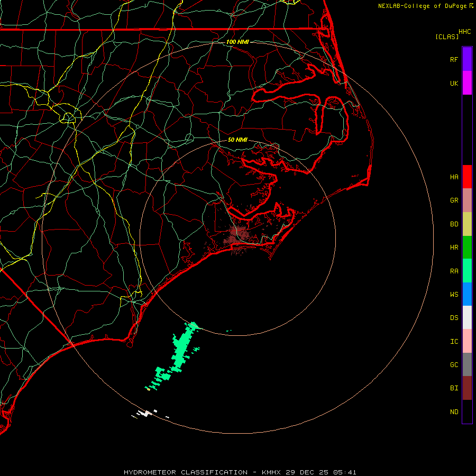Click the "GR" legend label
476x476 pixels.
point(454,200)
